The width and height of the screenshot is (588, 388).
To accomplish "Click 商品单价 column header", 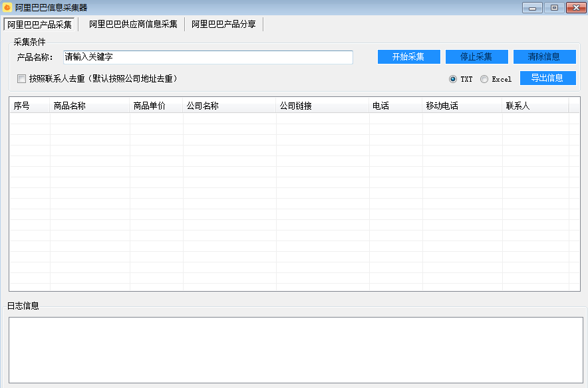I will [156, 106].
